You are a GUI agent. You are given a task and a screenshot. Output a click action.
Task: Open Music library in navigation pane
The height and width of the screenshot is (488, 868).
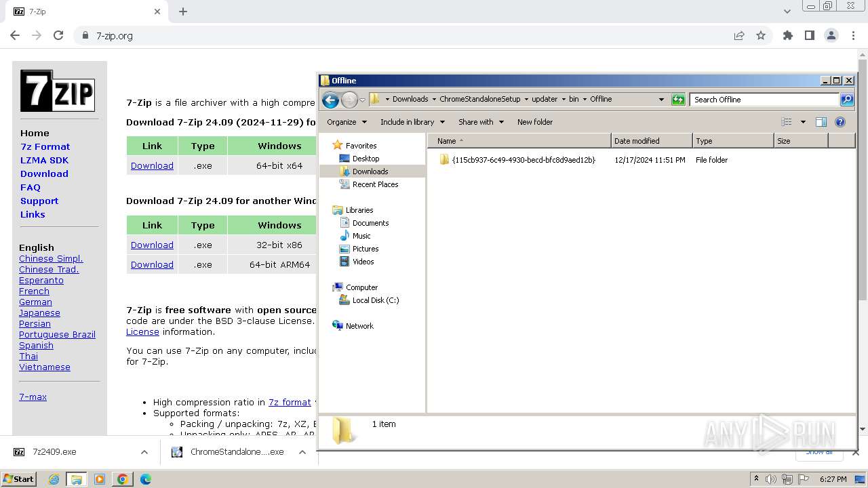tap(361, 236)
